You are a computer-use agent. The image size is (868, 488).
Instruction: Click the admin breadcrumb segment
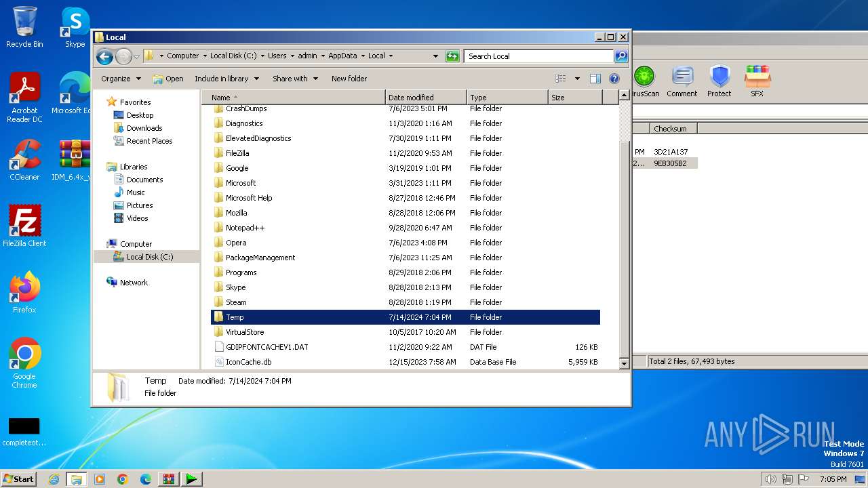307,56
